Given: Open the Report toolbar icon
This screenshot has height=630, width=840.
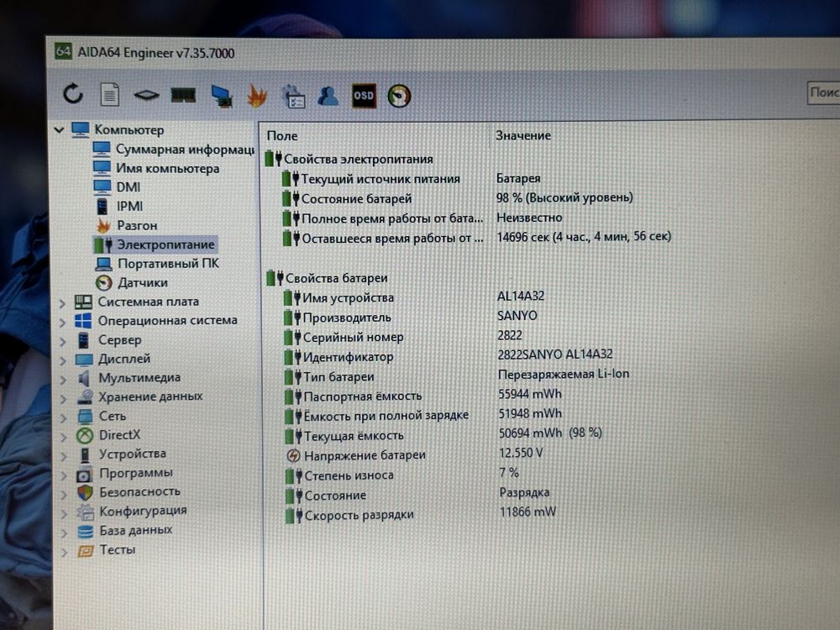Looking at the screenshot, I should coord(110,95).
